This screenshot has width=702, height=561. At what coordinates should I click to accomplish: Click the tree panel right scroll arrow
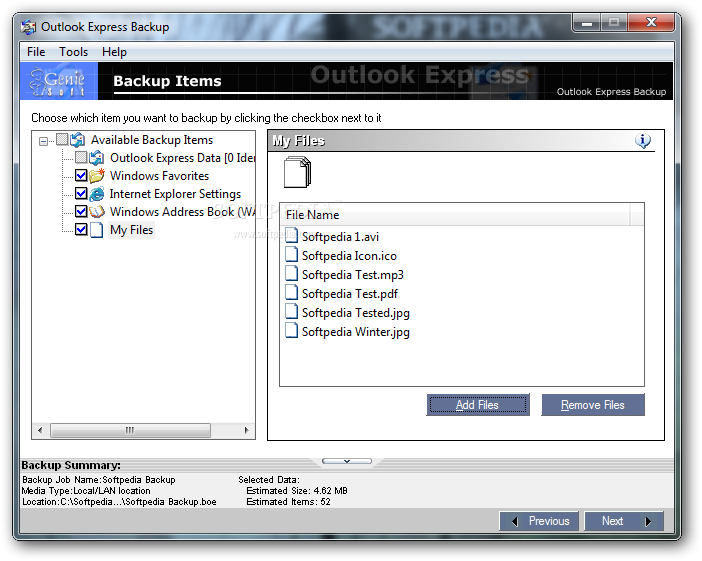[246, 430]
